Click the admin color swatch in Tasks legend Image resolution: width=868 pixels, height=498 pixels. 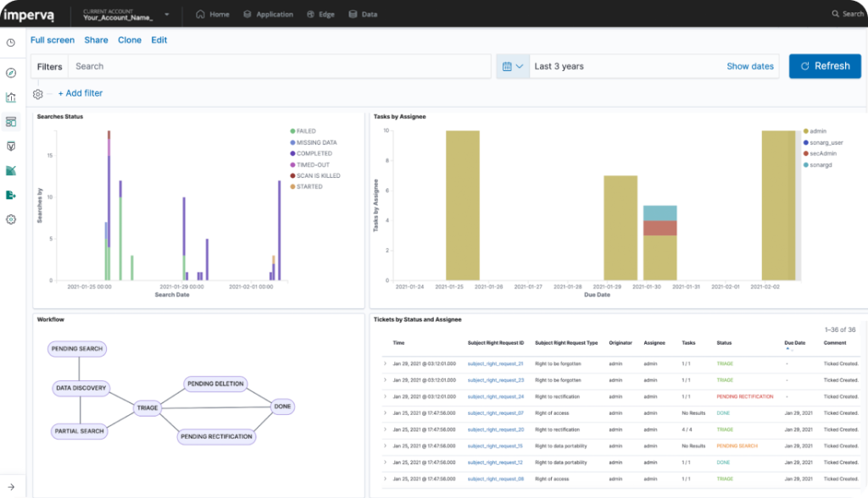[x=805, y=131]
